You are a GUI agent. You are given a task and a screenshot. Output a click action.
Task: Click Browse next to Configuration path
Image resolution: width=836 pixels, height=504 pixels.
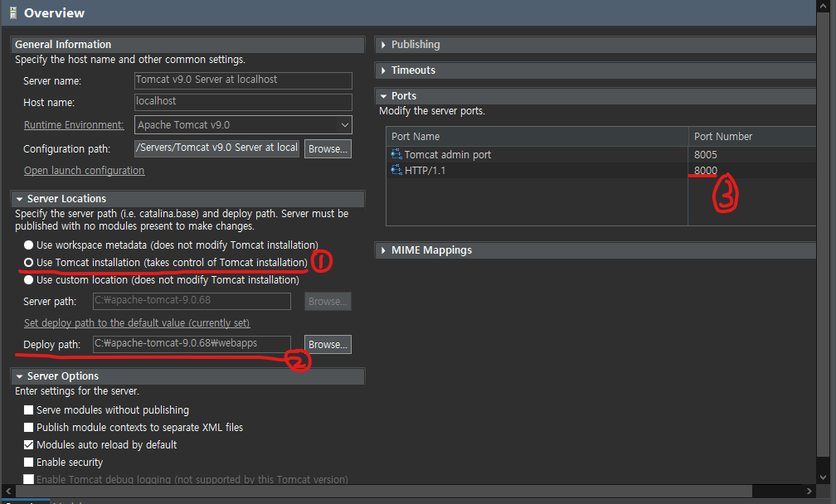pos(328,148)
